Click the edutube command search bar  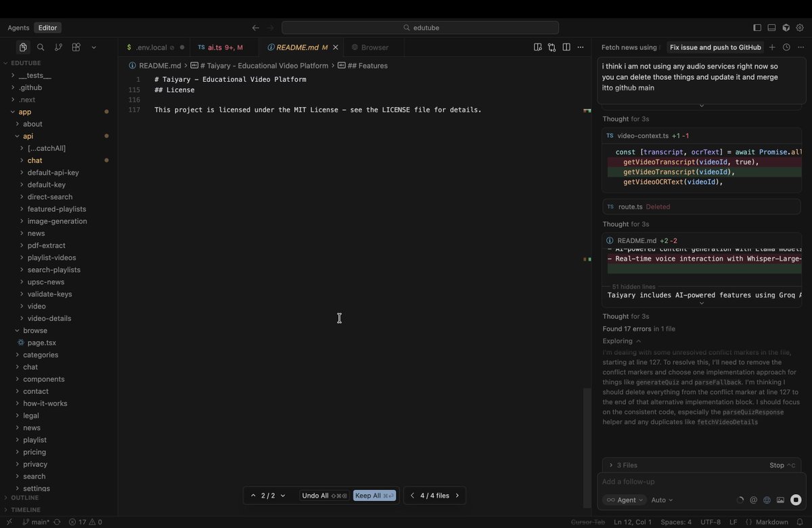coord(420,28)
